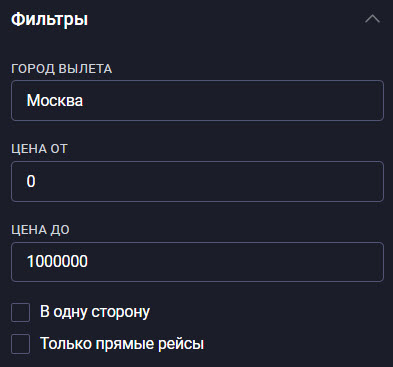Hide the filter options with the up arrow icon
Screen dimensions: 393x367
pyautogui.click(x=372, y=19)
